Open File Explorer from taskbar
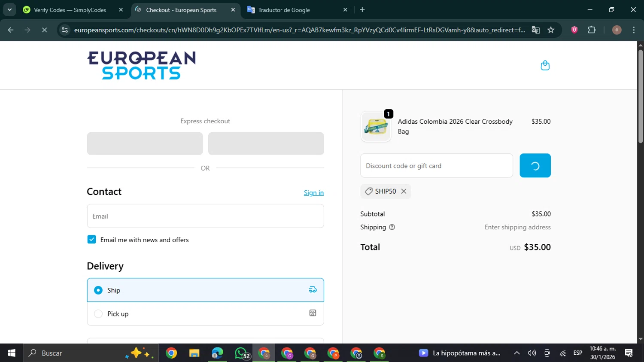 pyautogui.click(x=194, y=353)
